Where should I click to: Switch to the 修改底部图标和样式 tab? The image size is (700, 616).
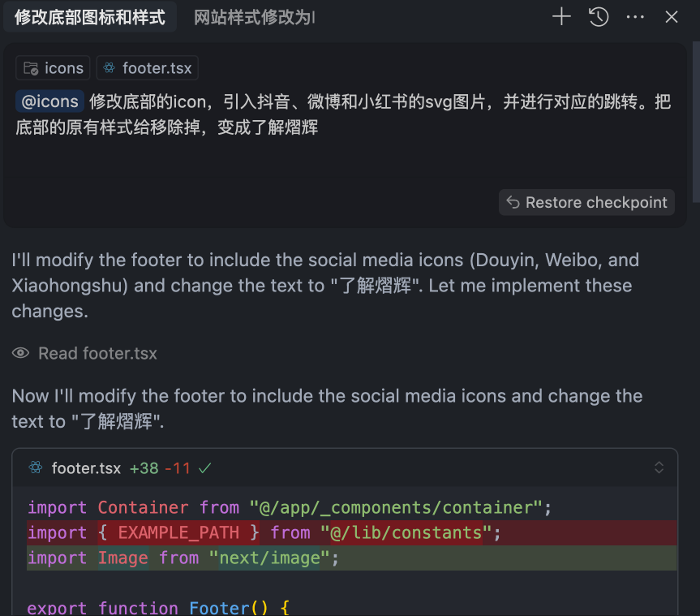point(90,17)
